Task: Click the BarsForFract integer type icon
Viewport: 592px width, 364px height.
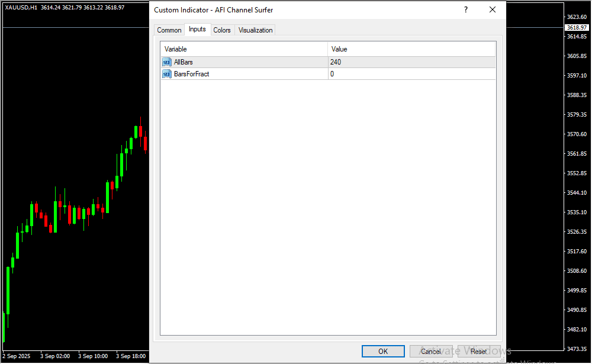Action: [166, 74]
